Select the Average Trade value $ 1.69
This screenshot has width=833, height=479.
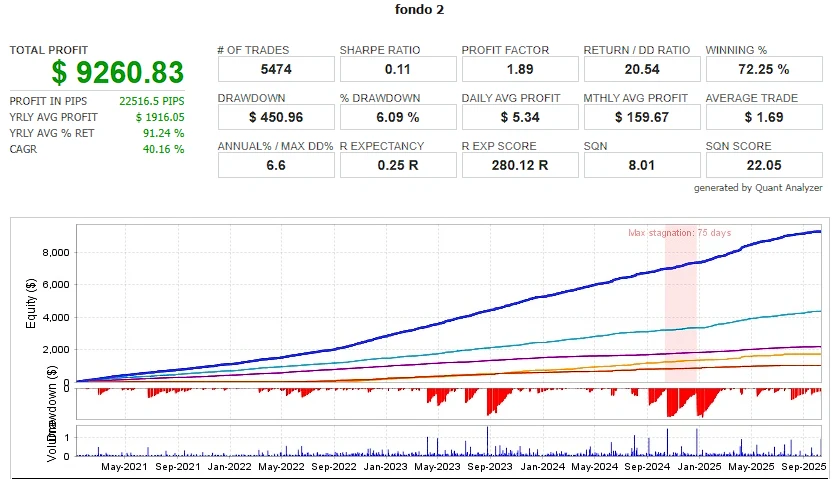[x=763, y=117]
